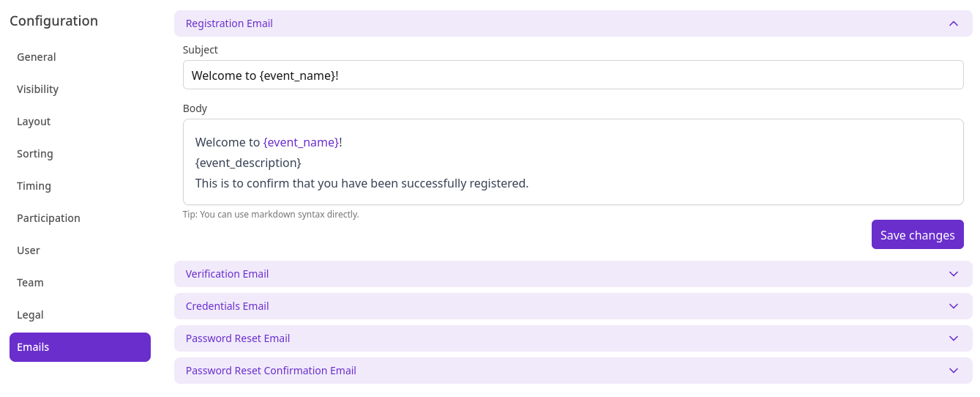Collapse the Registration Email chevron
Image resolution: width=980 pixels, height=397 pixels.
click(953, 23)
